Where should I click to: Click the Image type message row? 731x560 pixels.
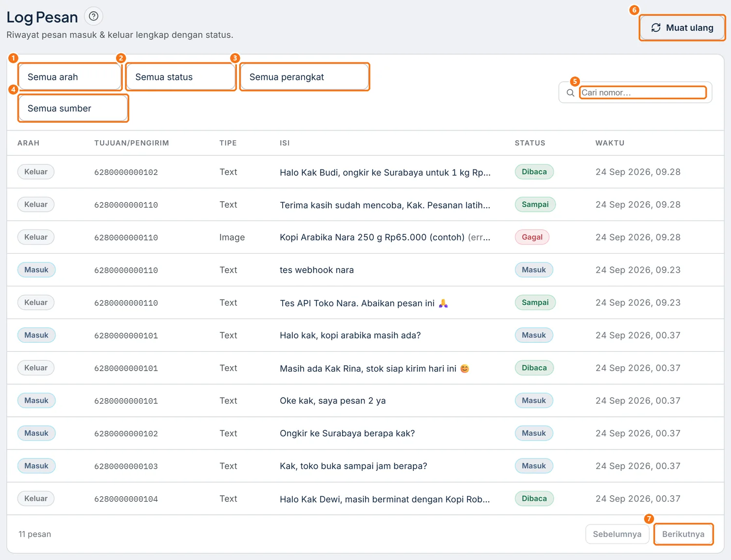(x=365, y=237)
